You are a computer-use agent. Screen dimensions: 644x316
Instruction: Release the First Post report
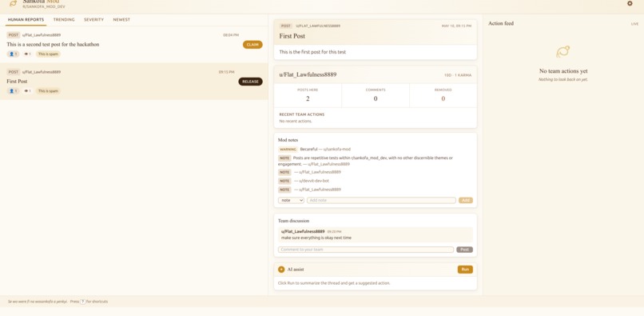[251, 82]
